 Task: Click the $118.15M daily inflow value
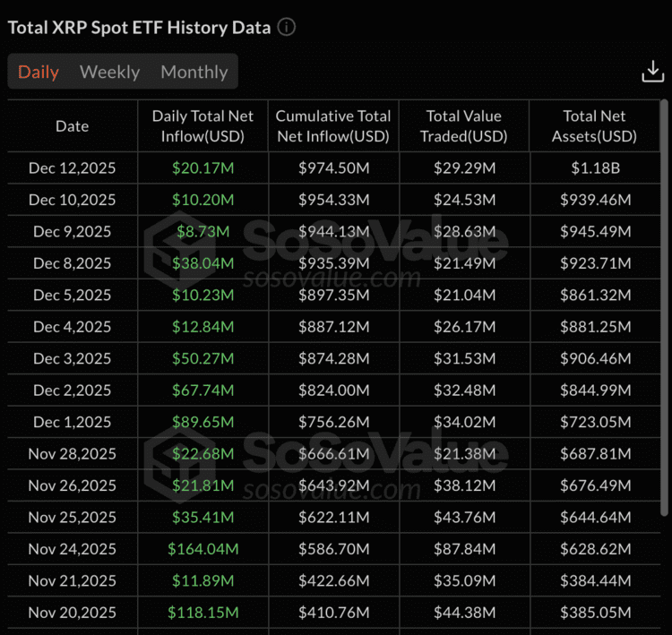[x=202, y=612]
